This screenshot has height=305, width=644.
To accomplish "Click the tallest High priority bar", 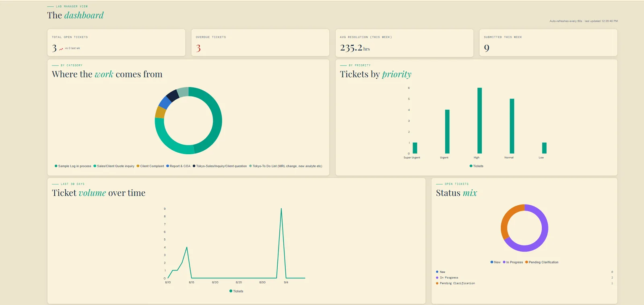I will (x=480, y=121).
